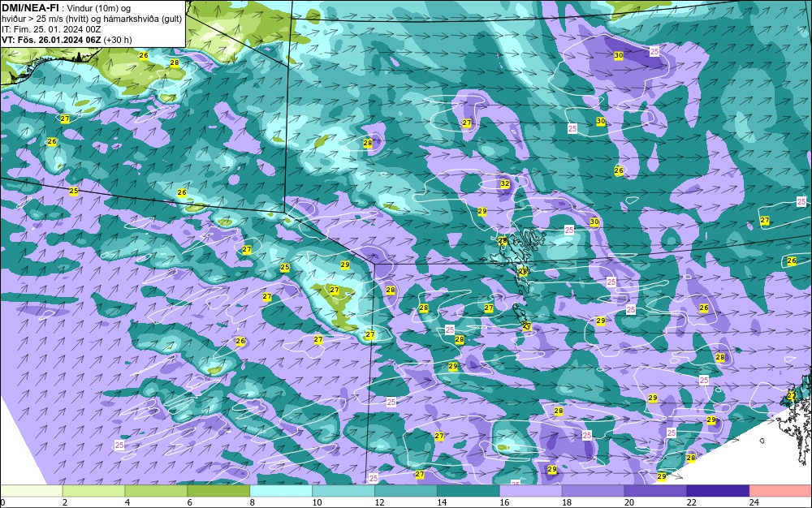The width and height of the screenshot is (812, 508).
Task: Pick the light lavender 16–18 m/s legend swatch
Action: pyautogui.click(x=531, y=490)
